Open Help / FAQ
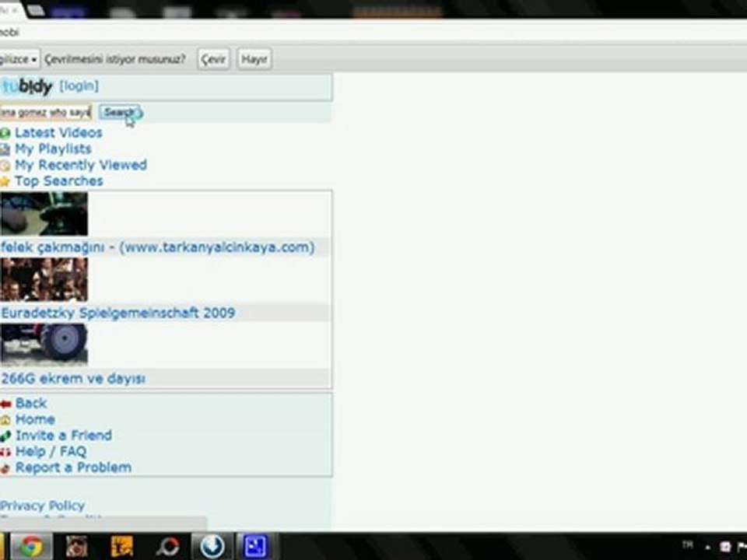747x560 pixels. coord(51,451)
